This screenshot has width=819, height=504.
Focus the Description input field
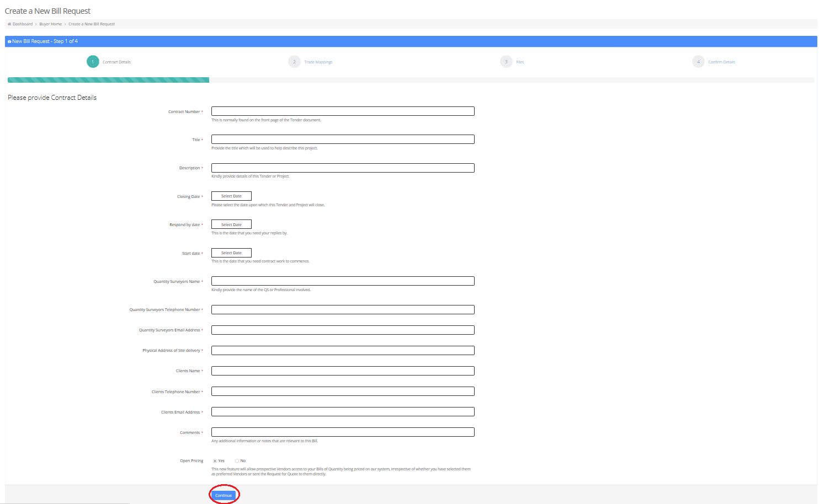(x=343, y=168)
